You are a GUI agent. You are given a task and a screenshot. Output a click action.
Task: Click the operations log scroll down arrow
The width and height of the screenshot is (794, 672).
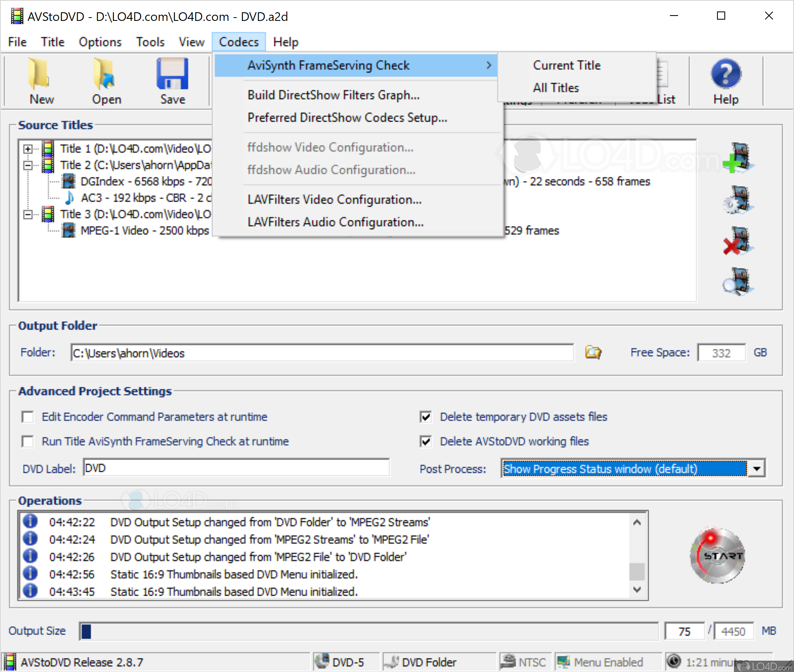(637, 589)
